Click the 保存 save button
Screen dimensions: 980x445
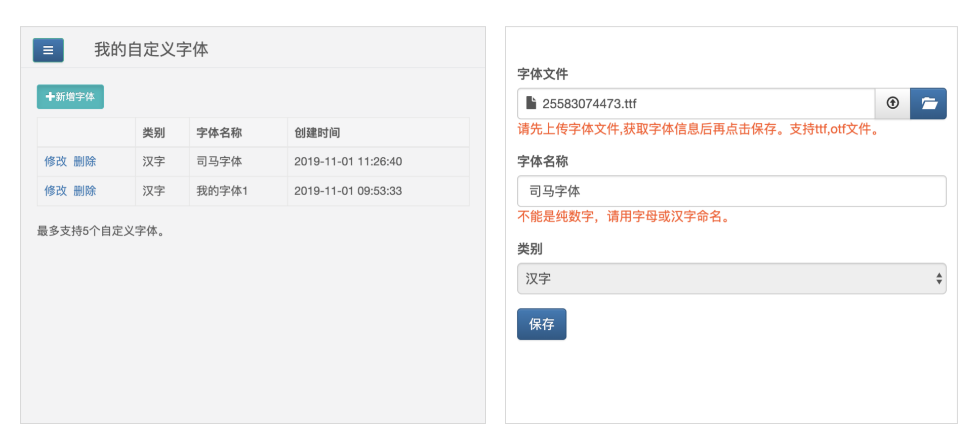coord(542,324)
